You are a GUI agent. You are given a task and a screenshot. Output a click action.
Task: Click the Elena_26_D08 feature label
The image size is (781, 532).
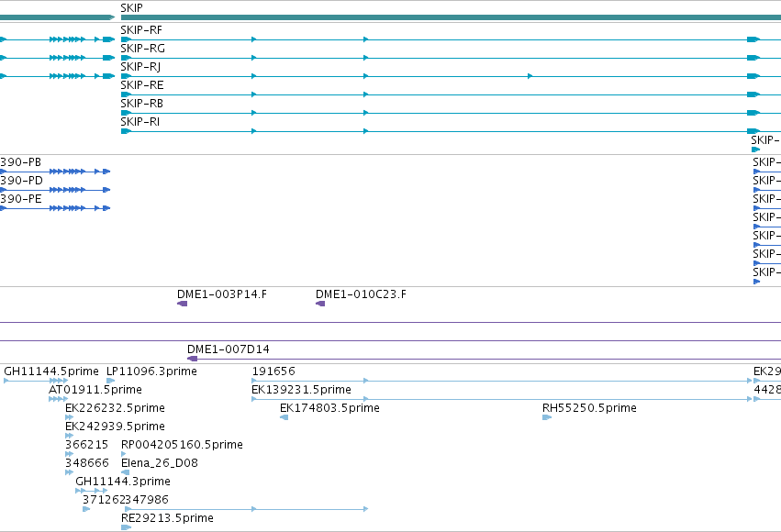click(160, 463)
